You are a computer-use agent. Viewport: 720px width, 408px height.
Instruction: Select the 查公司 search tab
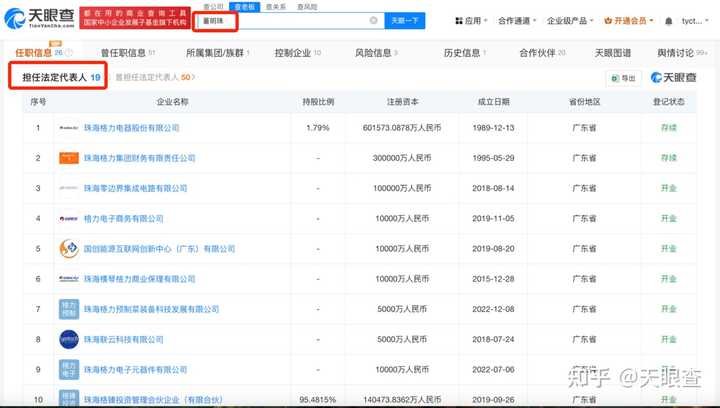click(213, 7)
